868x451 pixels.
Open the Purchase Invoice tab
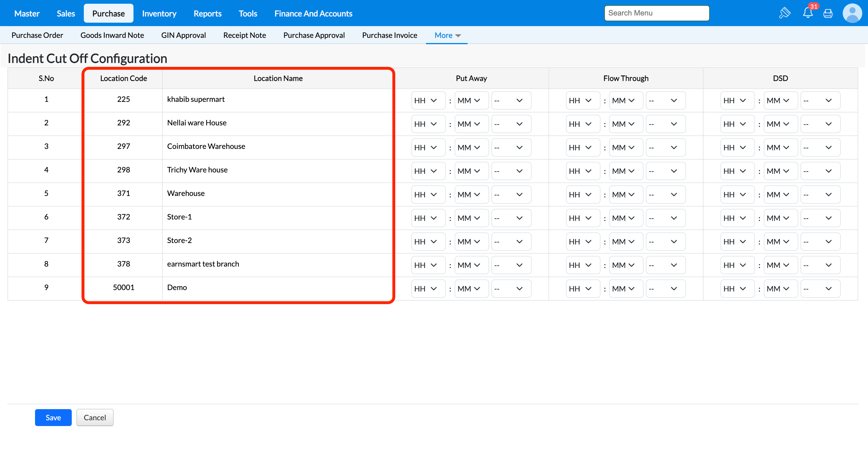point(390,35)
